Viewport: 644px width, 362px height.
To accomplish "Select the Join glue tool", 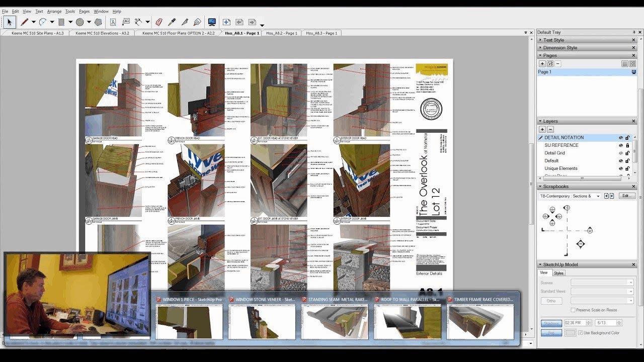I will (197, 22).
